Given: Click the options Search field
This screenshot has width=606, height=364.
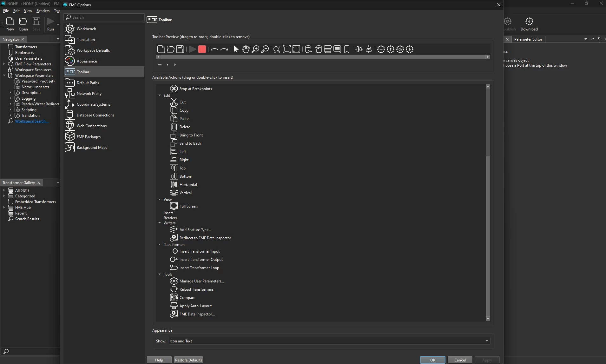Looking at the screenshot, I should tap(104, 17).
